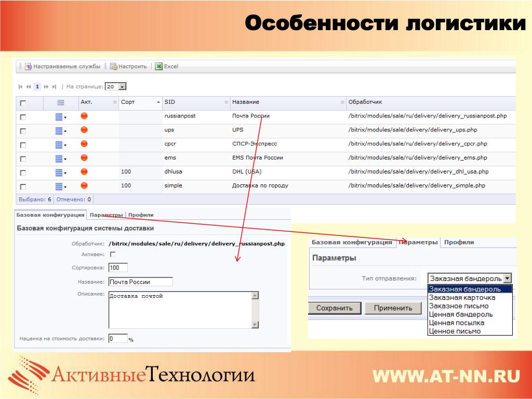Screen dimensions: 532x399
Task: Click the Название input containing Почта России
Action: [140, 282]
